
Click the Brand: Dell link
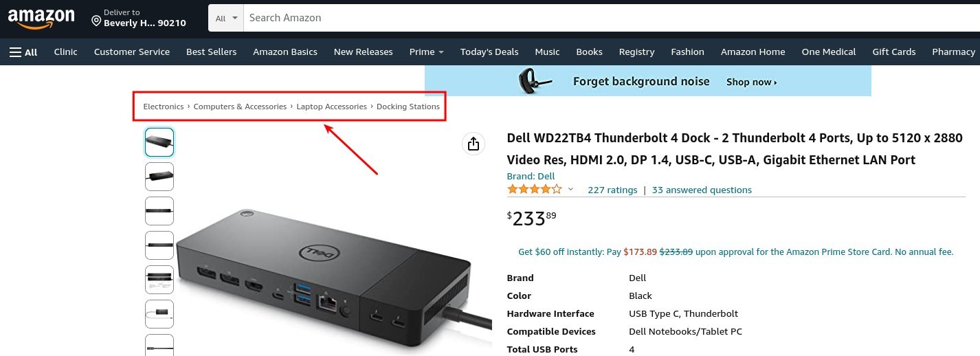(531, 176)
